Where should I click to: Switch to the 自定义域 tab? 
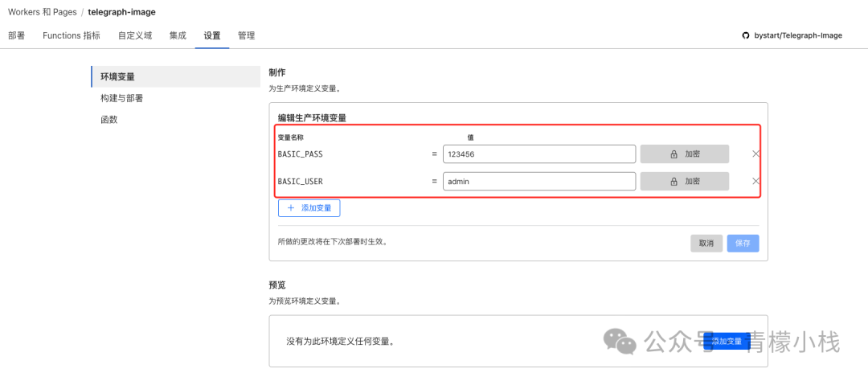pyautogui.click(x=134, y=35)
